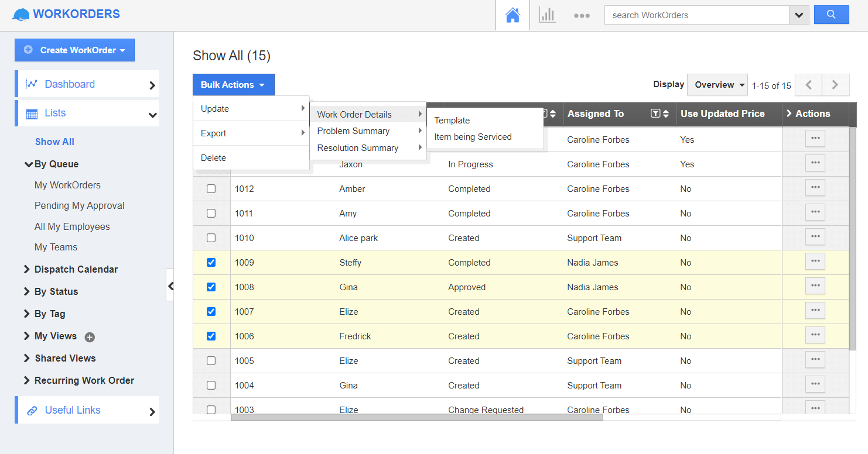Uncheck the row for work order 1009

click(211, 262)
